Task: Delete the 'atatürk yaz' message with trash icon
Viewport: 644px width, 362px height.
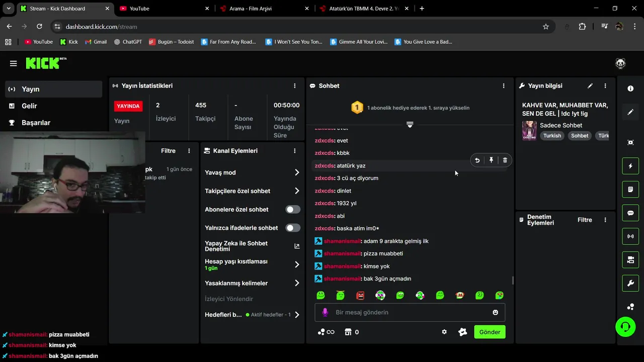Action: click(x=505, y=160)
